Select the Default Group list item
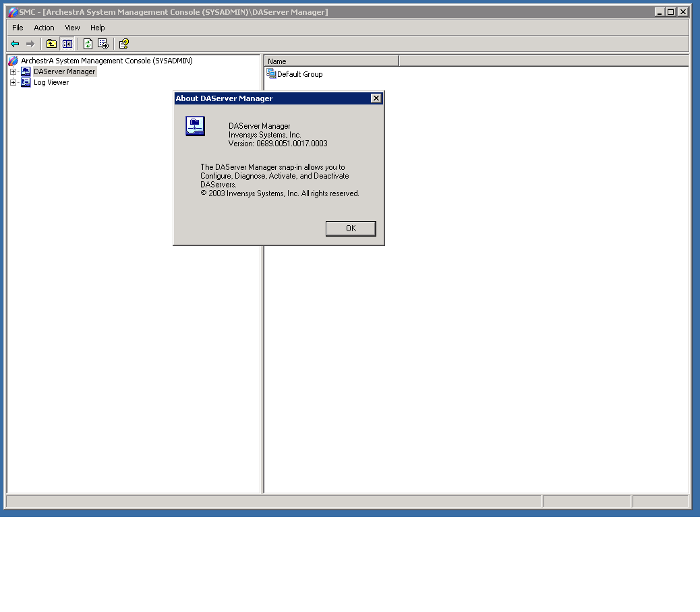The image size is (700, 612). click(299, 74)
